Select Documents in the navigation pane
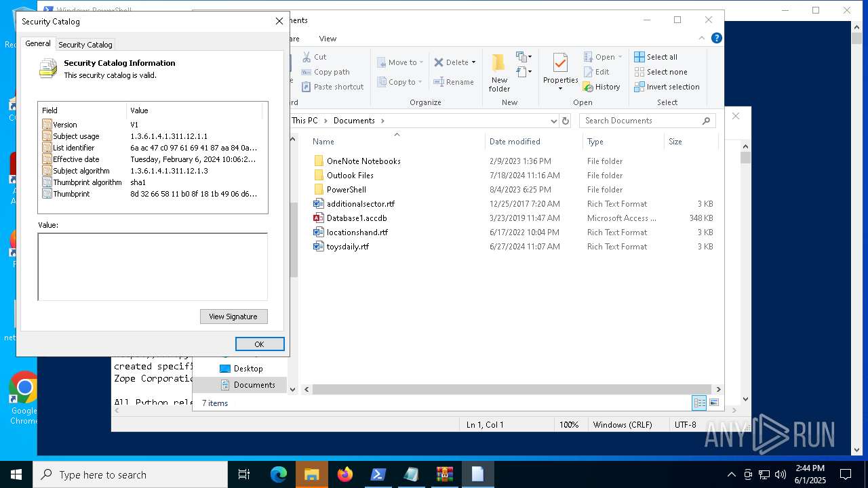The height and width of the screenshot is (488, 868). [x=254, y=385]
